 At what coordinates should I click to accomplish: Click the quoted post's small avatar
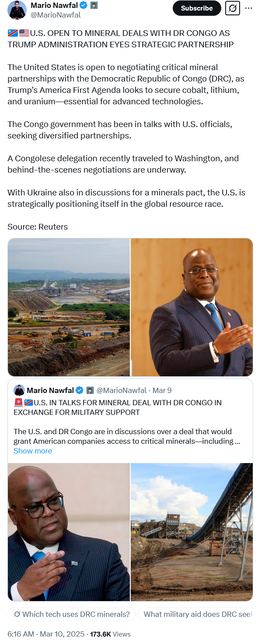pyautogui.click(x=19, y=390)
